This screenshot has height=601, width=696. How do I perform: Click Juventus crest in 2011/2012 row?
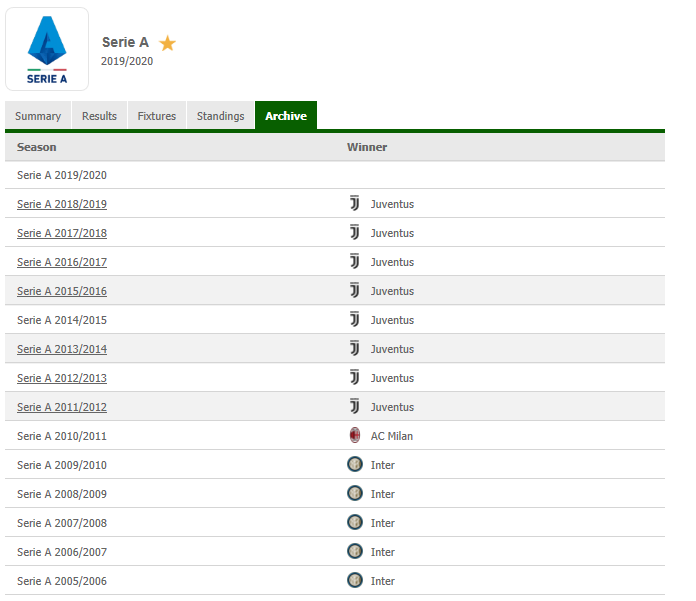click(x=354, y=406)
